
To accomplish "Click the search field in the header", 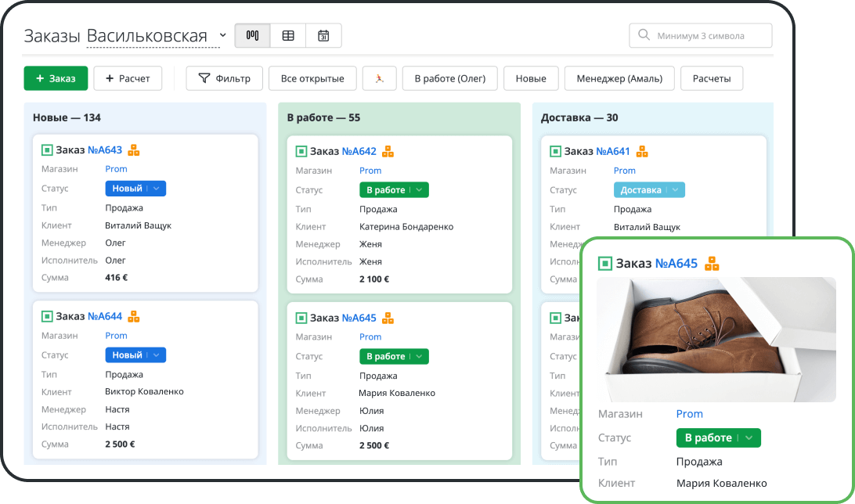I will [x=701, y=35].
